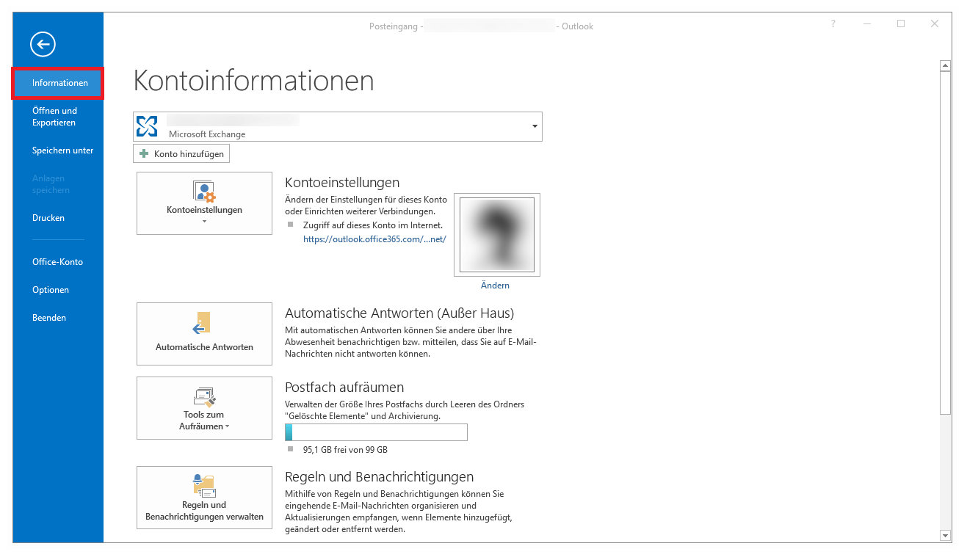Click the Automatische Antworten (Außer Haus) heading
Screen dimensions: 967x560
pos(399,313)
